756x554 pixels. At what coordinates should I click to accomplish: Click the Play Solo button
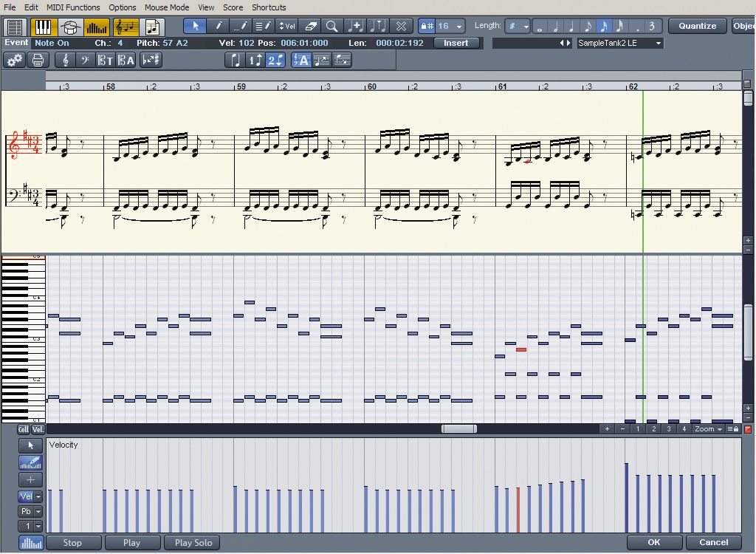pos(193,543)
